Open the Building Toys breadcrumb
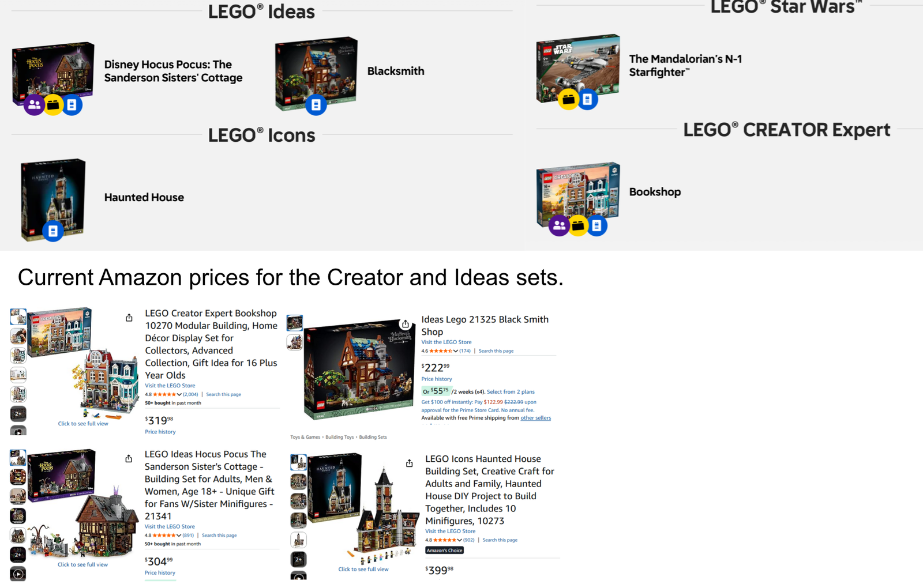 pyautogui.click(x=339, y=438)
